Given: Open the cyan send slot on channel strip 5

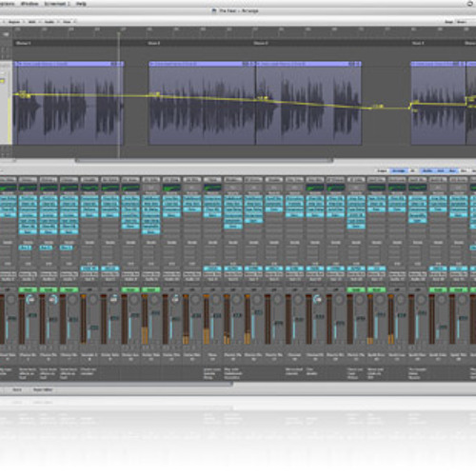Looking at the screenshot, I should click(26, 248).
